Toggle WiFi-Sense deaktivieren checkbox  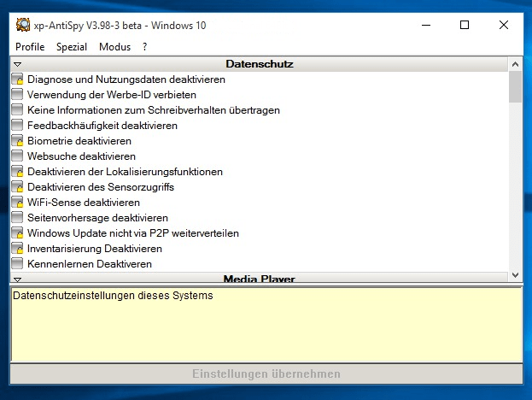point(17,202)
